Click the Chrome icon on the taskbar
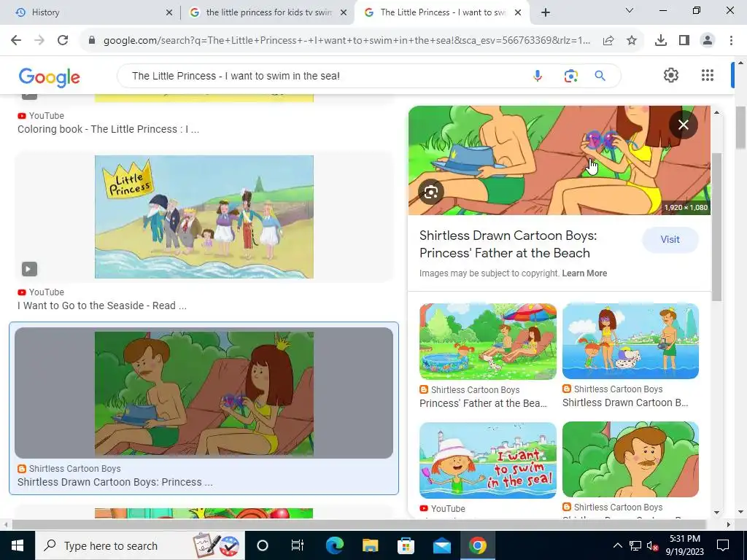Screen dimensions: 747x560 (x=477, y=545)
